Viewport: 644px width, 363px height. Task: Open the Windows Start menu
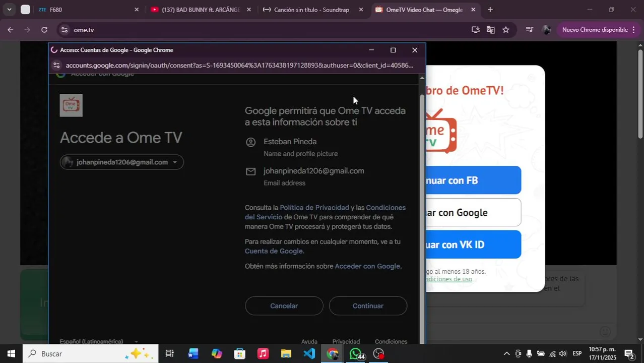pos(11,354)
